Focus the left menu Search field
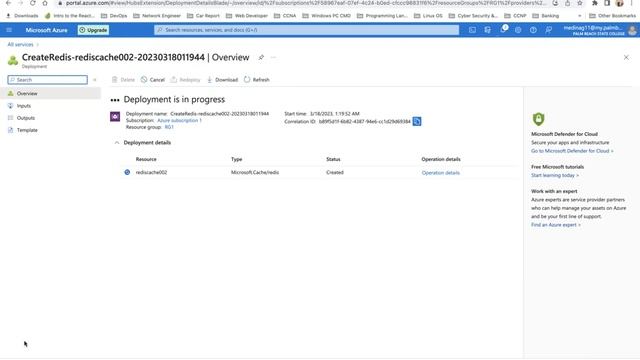Screen dimensions: 640x360 (48, 80)
